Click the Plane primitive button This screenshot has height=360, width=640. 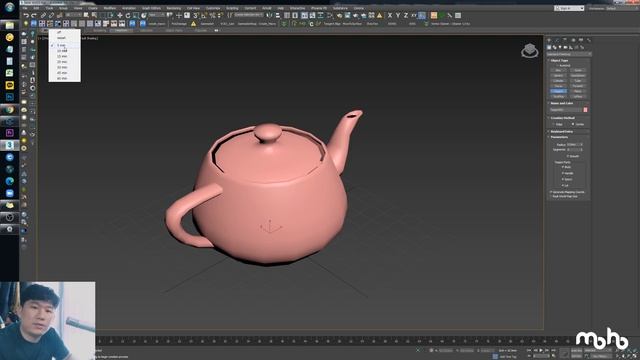tap(578, 91)
